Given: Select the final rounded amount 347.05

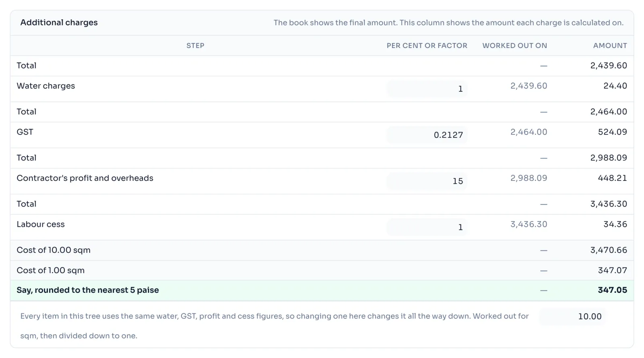Looking at the screenshot, I should pos(613,290).
